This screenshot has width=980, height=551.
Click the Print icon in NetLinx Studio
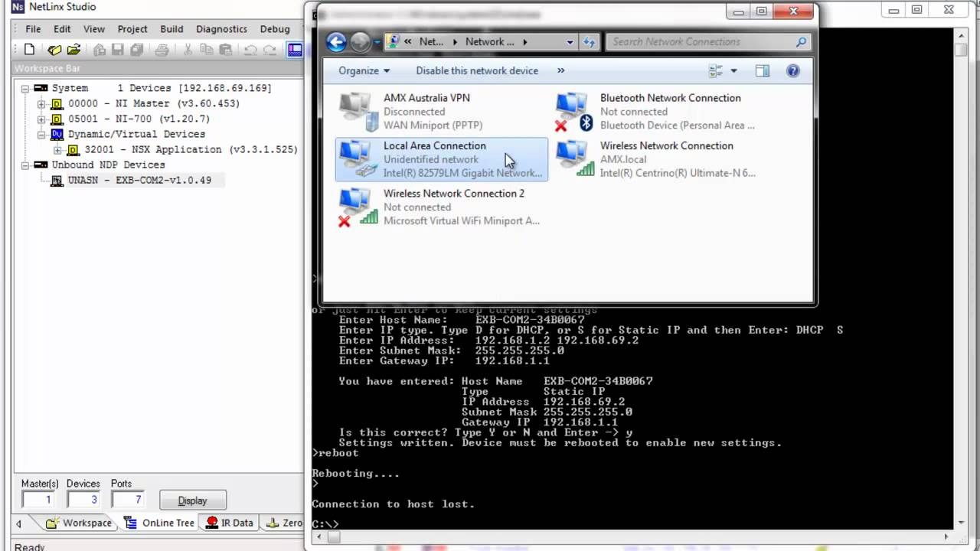pos(161,49)
